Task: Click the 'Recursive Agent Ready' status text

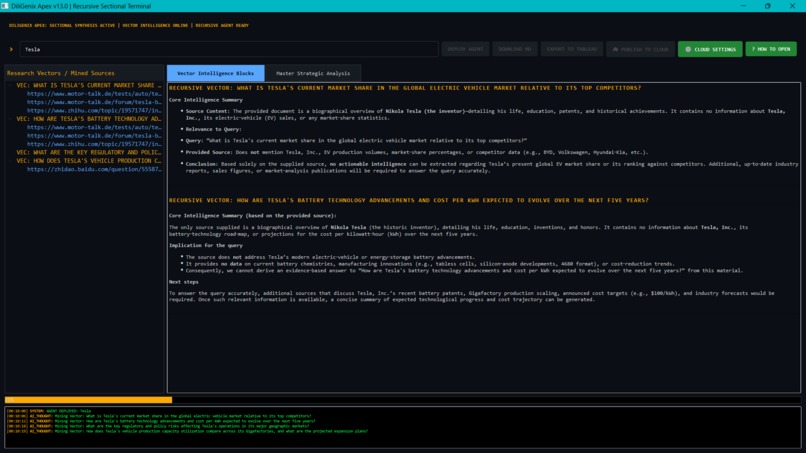Action: pyautogui.click(x=222, y=25)
